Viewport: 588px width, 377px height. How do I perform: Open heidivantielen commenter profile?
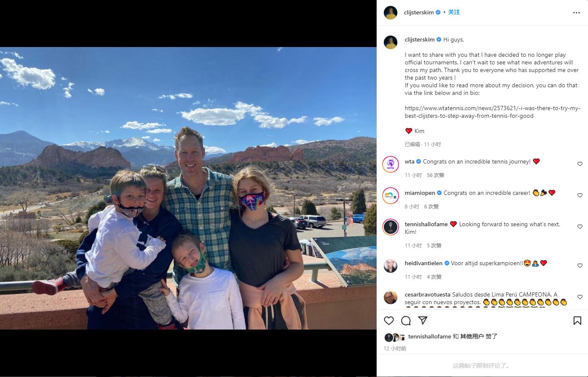pyautogui.click(x=424, y=263)
